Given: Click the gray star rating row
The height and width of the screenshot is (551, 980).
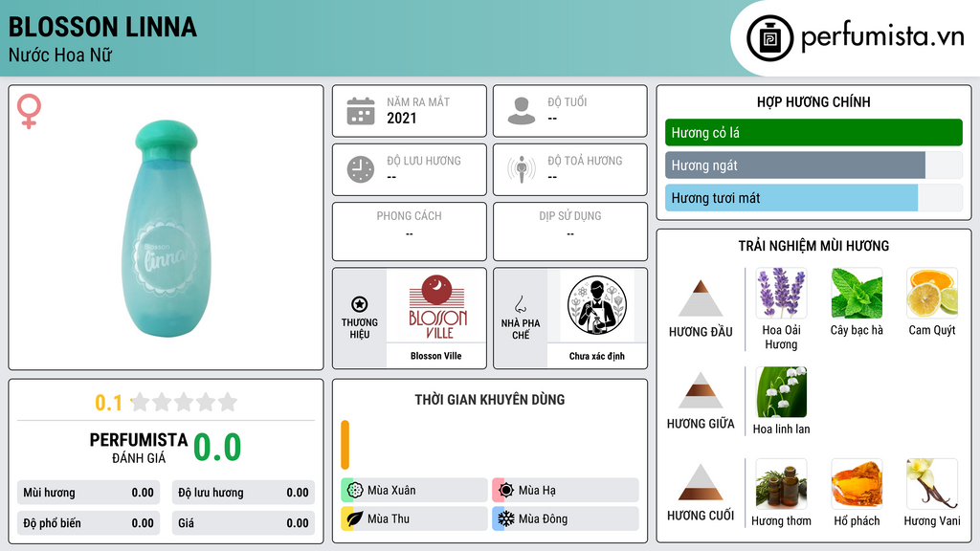Looking at the screenshot, I should click(x=185, y=402).
